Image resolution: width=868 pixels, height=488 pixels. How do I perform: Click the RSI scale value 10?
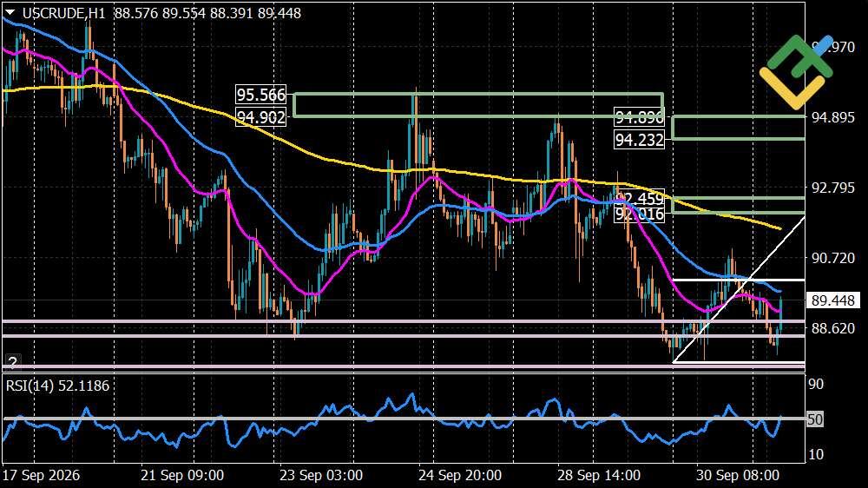click(816, 454)
